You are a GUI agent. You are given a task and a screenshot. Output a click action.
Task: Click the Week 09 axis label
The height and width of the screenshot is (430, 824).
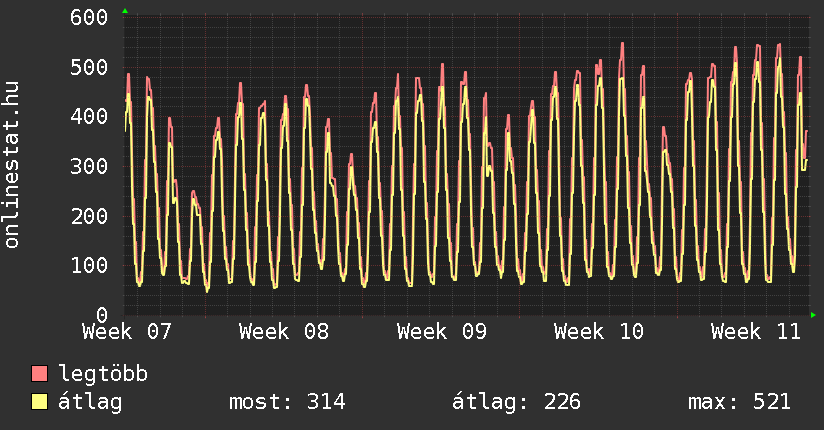[x=442, y=331]
